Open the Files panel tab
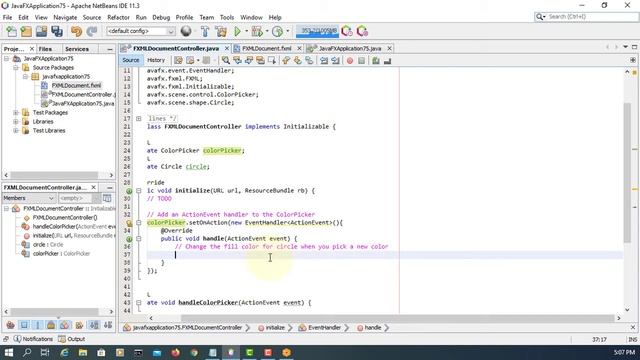This screenshot has height=360, width=640. [x=45, y=49]
